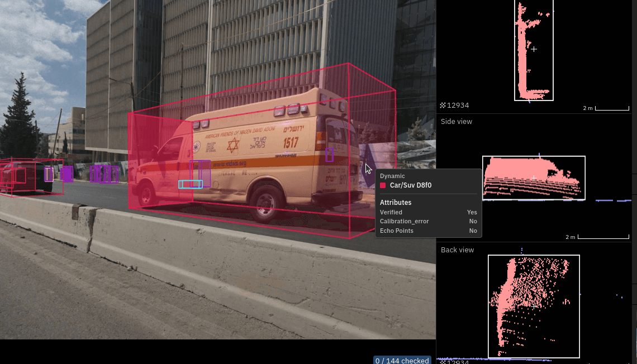Screen dimensions: 637x364
Task: Click the Back view panel title
Action: [x=458, y=250]
